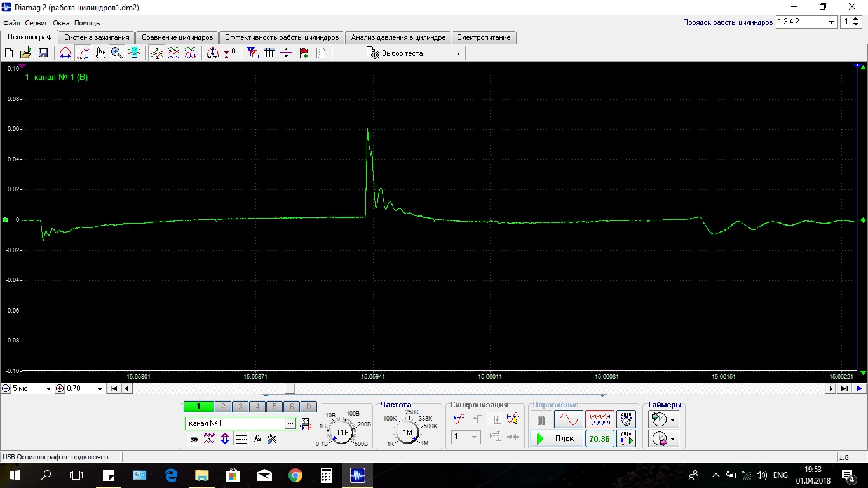Image resolution: width=868 pixels, height=488 pixels.
Task: Activate the magnifier zoom tool
Action: [117, 53]
